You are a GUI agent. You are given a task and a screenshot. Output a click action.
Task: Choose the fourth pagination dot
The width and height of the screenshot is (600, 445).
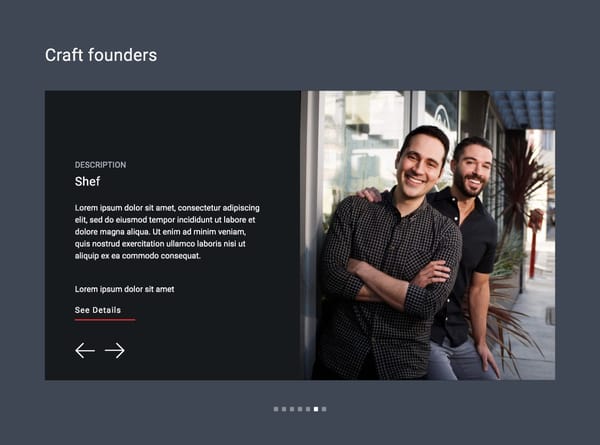(x=300, y=409)
